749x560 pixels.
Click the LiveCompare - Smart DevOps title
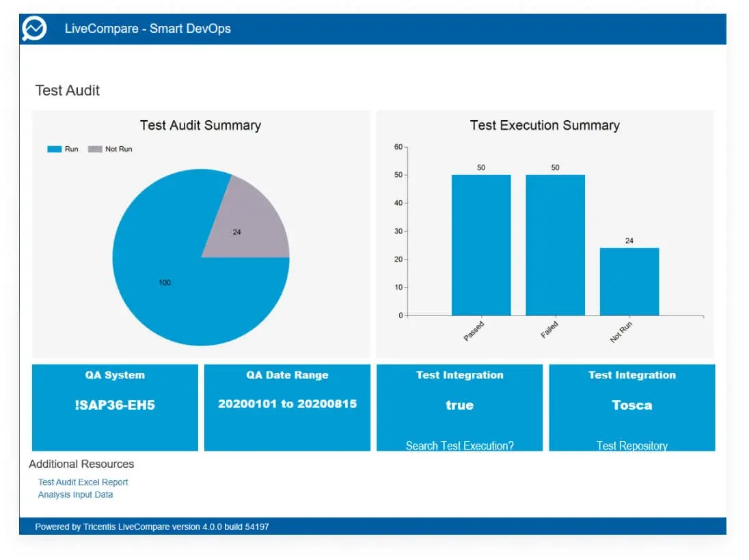[x=148, y=29]
